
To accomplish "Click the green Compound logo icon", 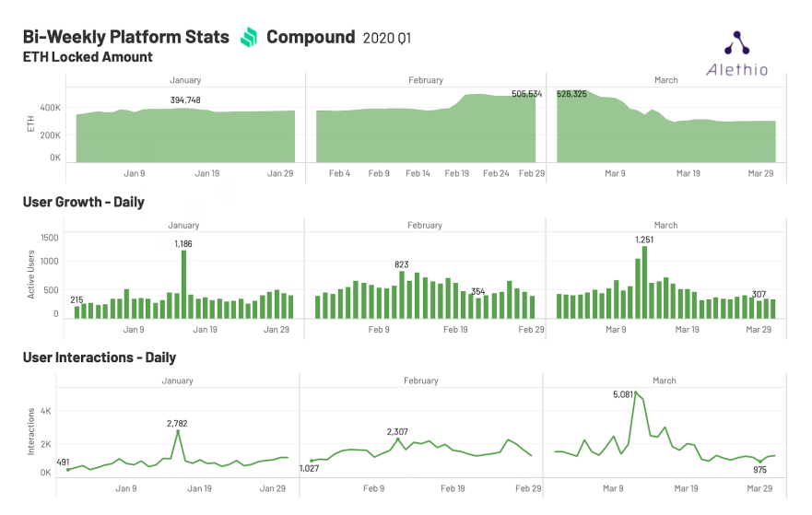I will pos(249,38).
